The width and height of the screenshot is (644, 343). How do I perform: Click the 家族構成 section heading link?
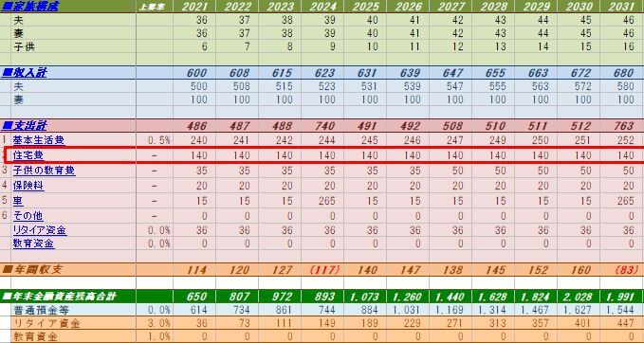[30, 6]
